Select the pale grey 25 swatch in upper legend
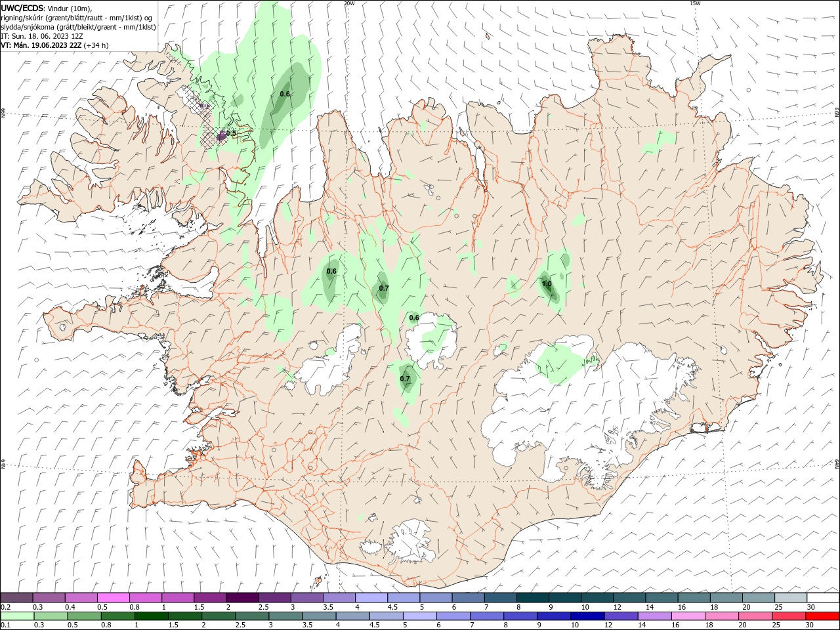Screen dimensions: 840x630 point(790,598)
